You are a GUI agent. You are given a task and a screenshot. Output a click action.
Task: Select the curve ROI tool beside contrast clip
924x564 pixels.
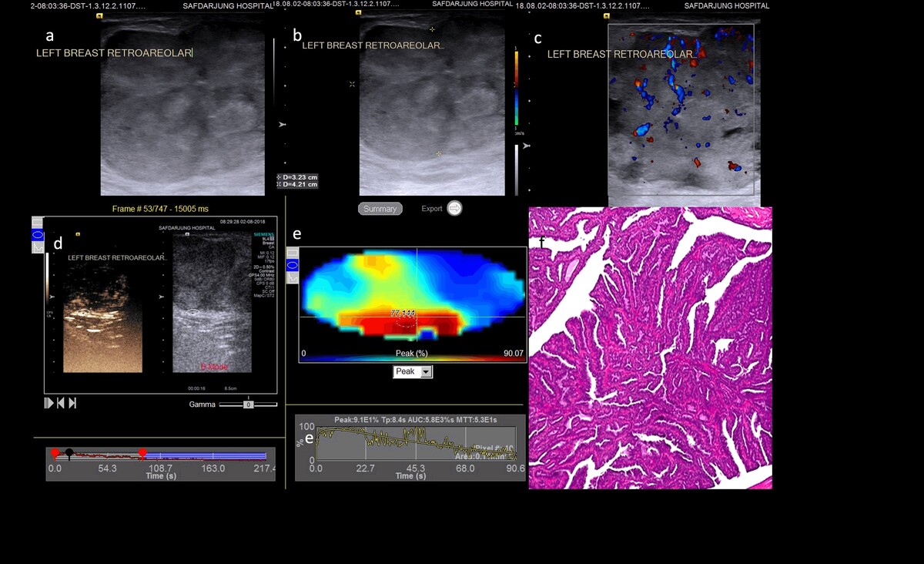tap(38, 247)
